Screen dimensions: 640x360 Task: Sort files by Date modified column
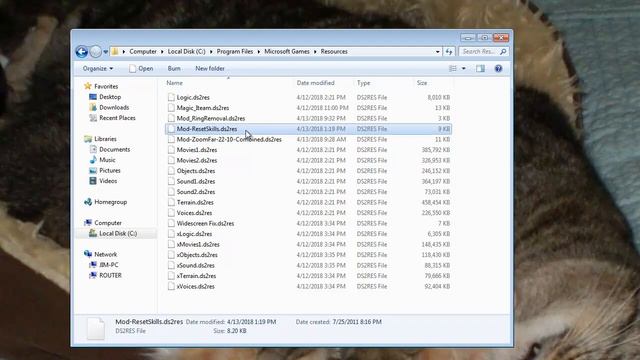click(316, 83)
